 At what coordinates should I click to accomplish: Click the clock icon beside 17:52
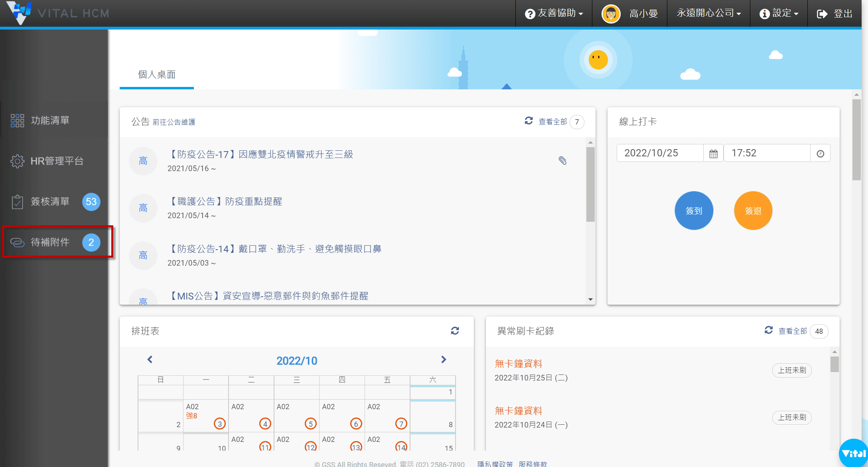820,154
